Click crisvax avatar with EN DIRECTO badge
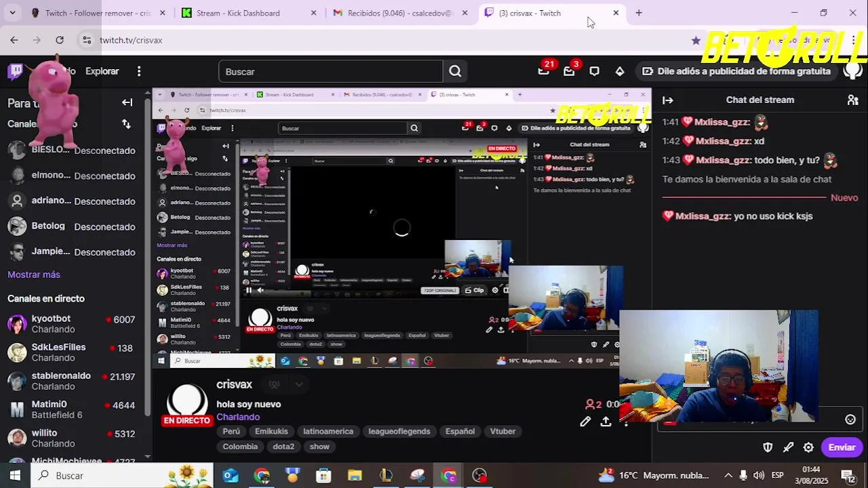This screenshot has width=868, height=488. coord(186,405)
